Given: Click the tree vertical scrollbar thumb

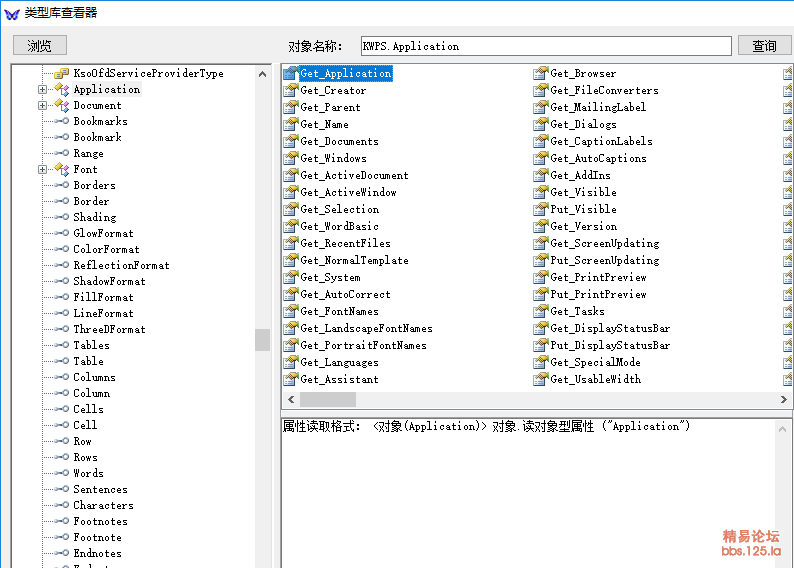Looking at the screenshot, I should pos(262,340).
